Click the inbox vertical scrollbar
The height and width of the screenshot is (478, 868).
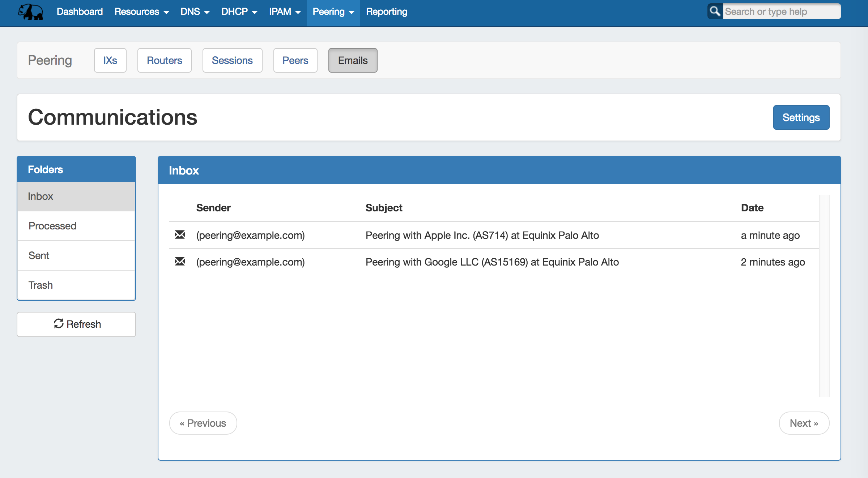[x=824, y=296]
